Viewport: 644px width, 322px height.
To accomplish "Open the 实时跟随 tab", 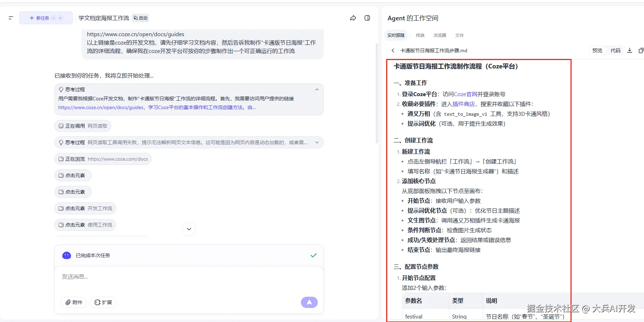I will pos(396,35).
